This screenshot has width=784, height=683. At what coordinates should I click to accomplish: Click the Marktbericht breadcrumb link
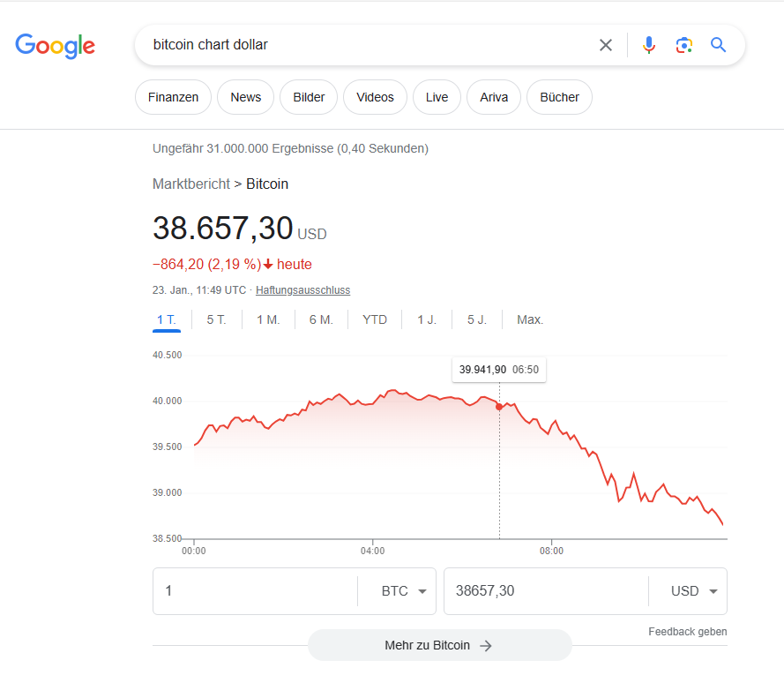[x=191, y=184]
